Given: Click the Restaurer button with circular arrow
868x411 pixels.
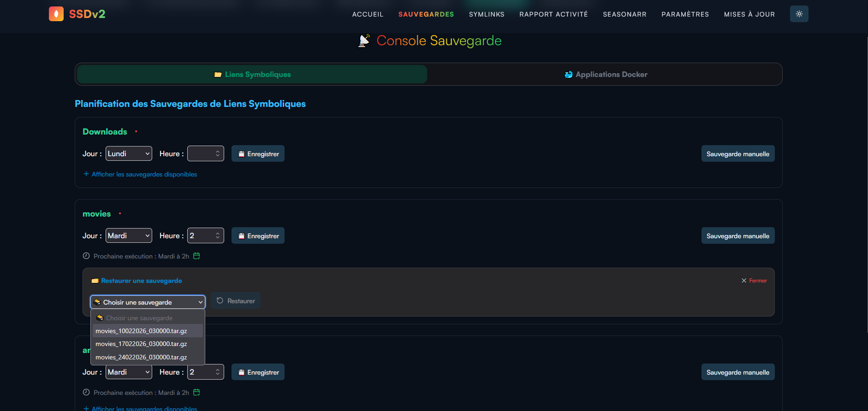Looking at the screenshot, I should coord(236,301).
